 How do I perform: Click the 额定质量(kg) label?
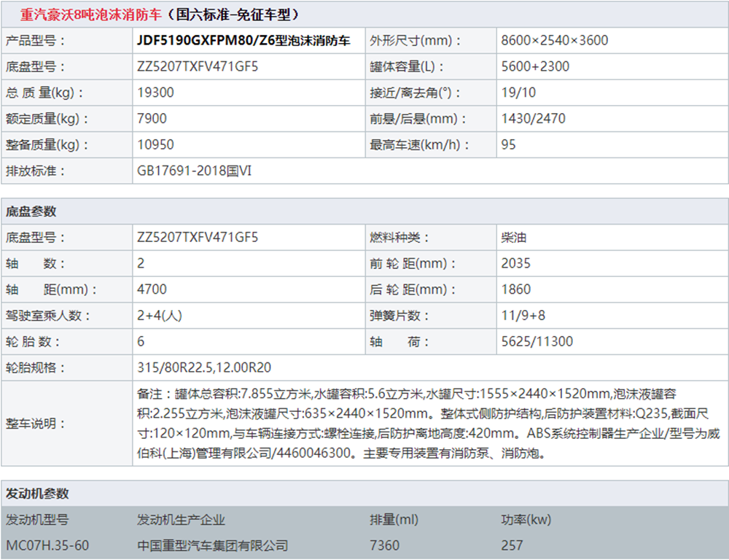(x=47, y=119)
